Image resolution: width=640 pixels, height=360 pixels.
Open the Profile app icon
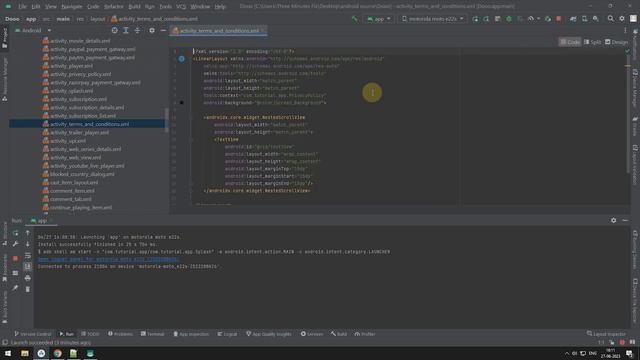click(530, 19)
